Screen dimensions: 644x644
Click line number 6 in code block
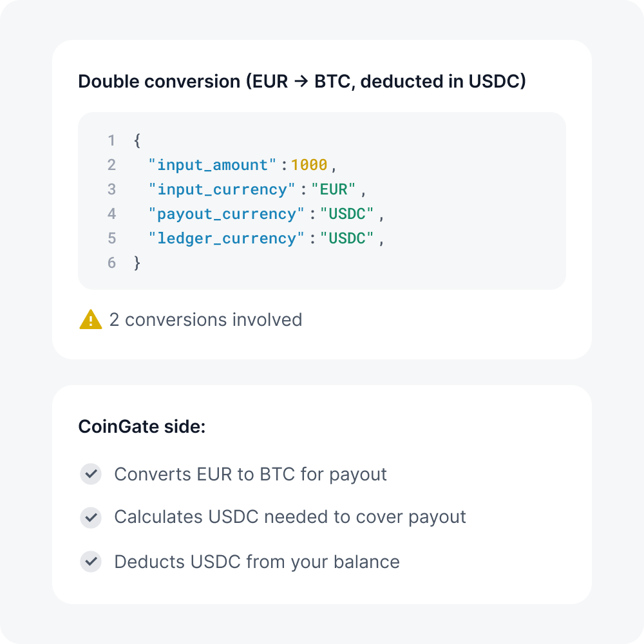111,263
